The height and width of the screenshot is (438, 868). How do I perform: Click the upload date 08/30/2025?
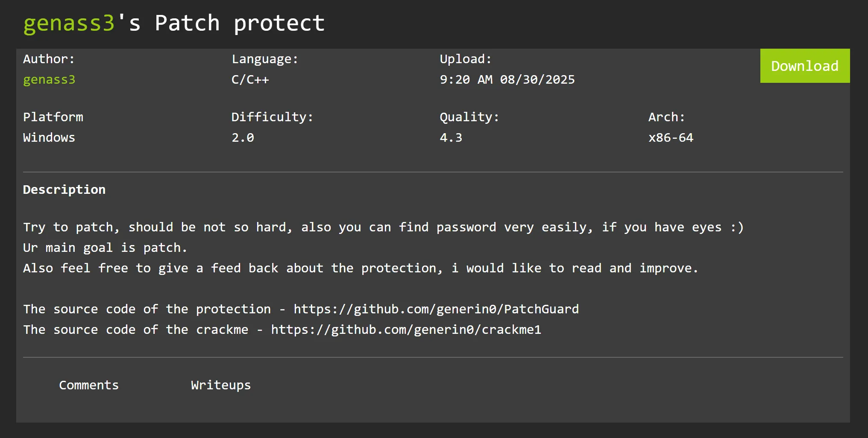click(x=537, y=80)
